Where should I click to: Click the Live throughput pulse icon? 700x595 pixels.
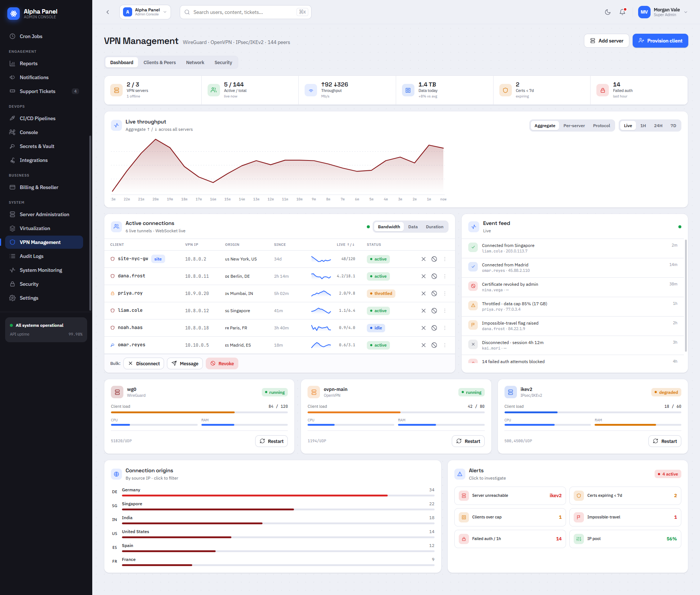pyautogui.click(x=116, y=125)
